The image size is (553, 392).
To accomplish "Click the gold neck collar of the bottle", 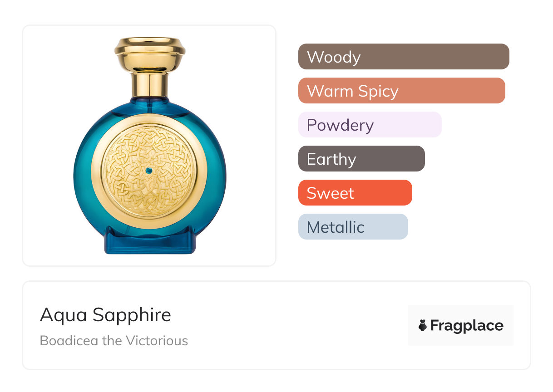I will tap(150, 84).
